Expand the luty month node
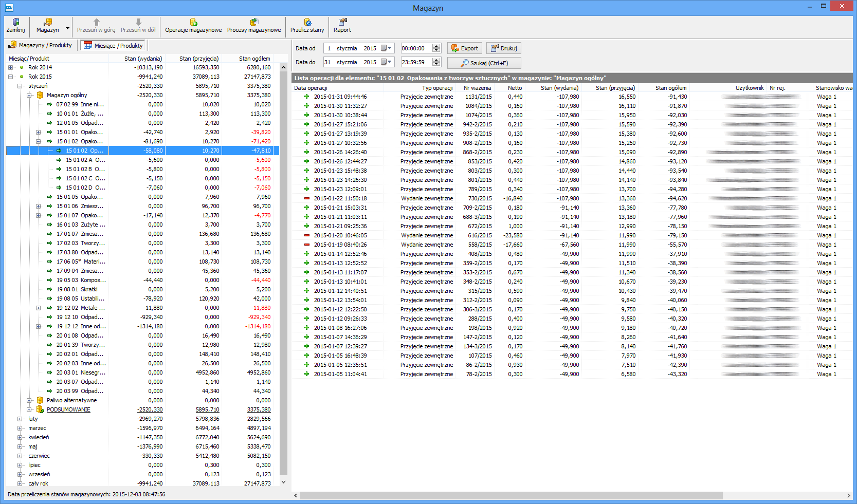857x504 pixels. [20, 419]
